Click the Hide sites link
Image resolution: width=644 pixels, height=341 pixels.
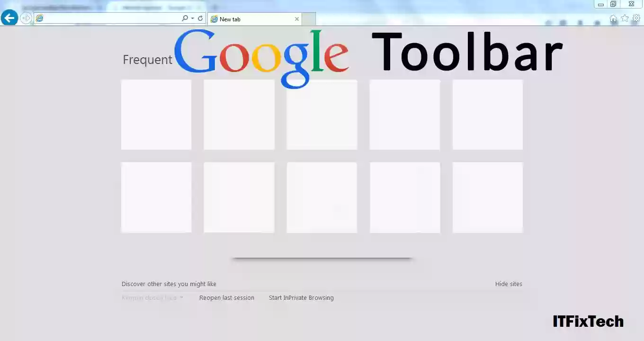[x=509, y=284]
